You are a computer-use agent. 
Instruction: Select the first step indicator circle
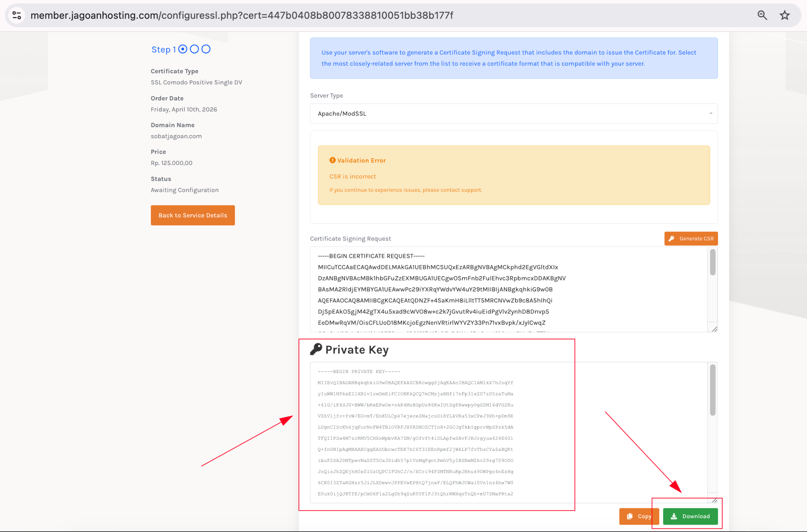[x=183, y=49]
